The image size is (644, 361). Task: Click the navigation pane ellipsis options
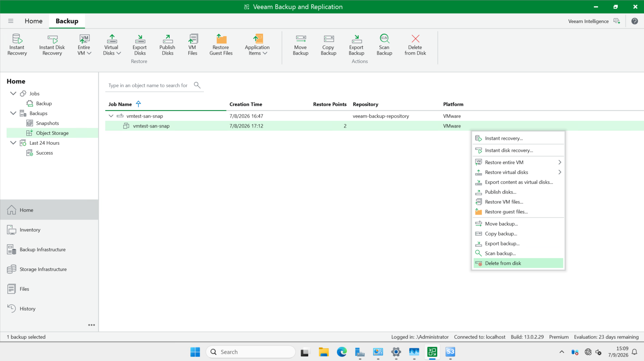point(91,325)
